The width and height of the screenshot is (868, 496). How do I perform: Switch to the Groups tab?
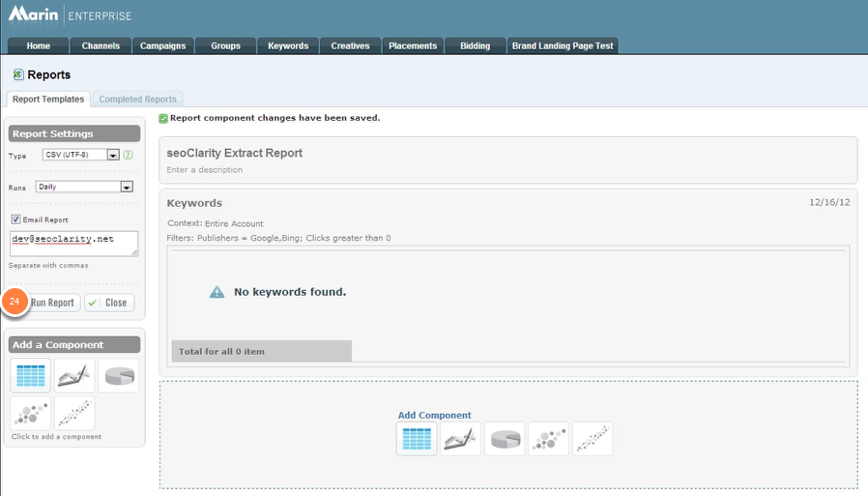click(225, 46)
